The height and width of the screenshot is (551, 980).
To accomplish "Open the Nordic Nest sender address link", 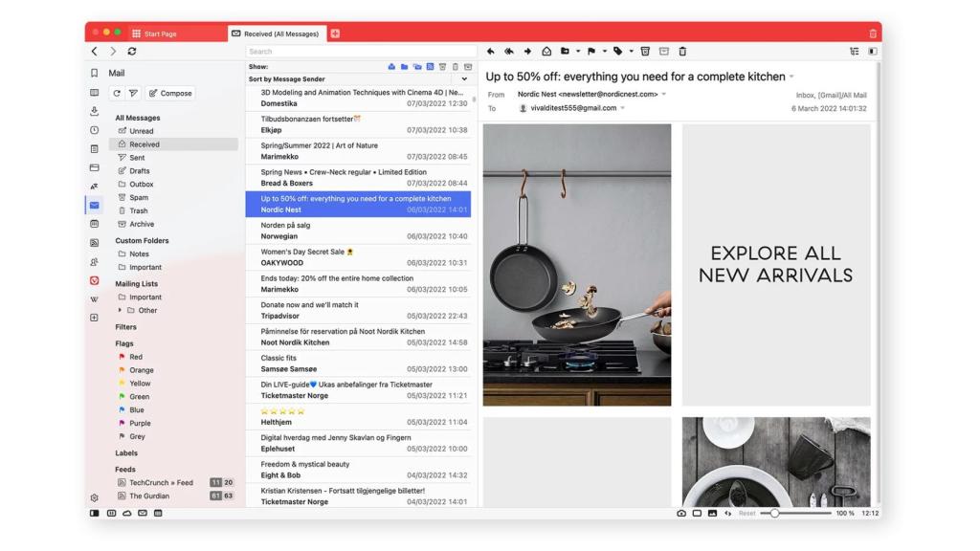I will tap(587, 96).
